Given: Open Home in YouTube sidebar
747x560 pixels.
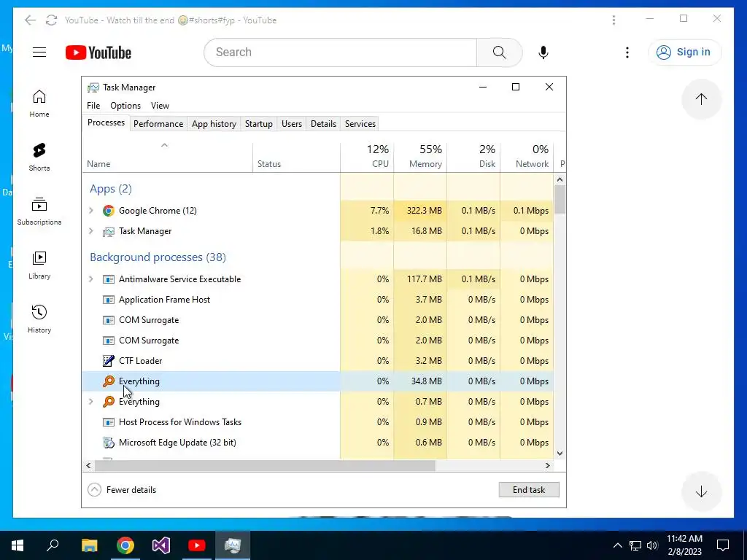Looking at the screenshot, I should [x=39, y=104].
